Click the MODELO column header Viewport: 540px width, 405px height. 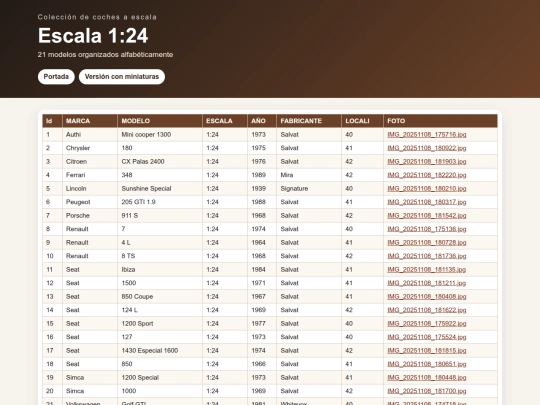pos(160,121)
